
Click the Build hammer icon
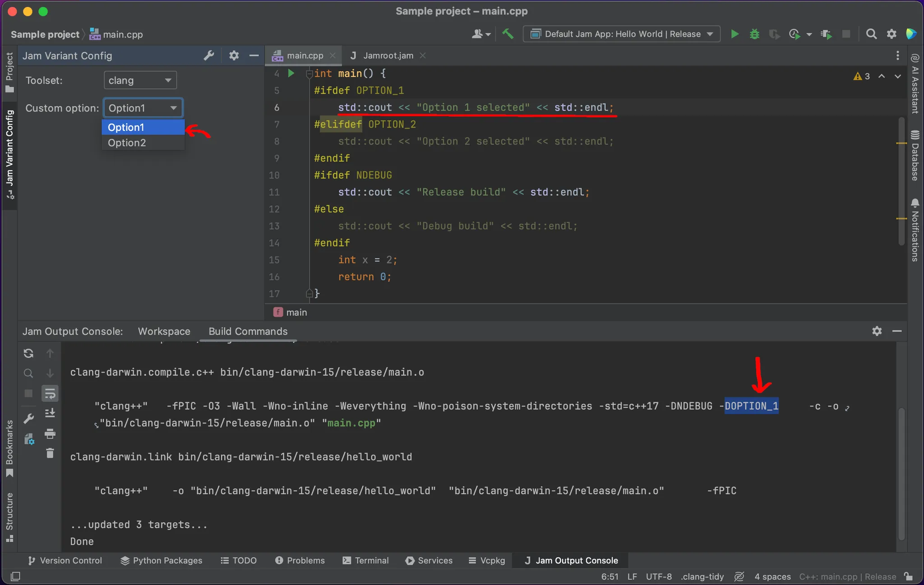[508, 34]
